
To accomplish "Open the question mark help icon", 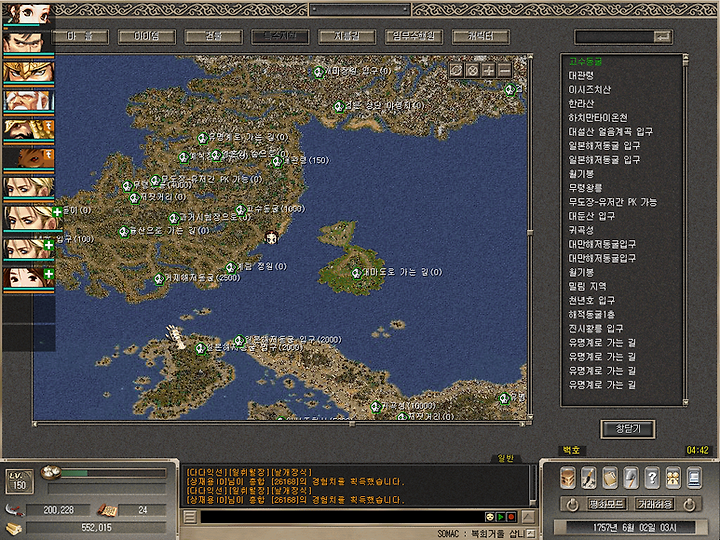I will point(652,478).
